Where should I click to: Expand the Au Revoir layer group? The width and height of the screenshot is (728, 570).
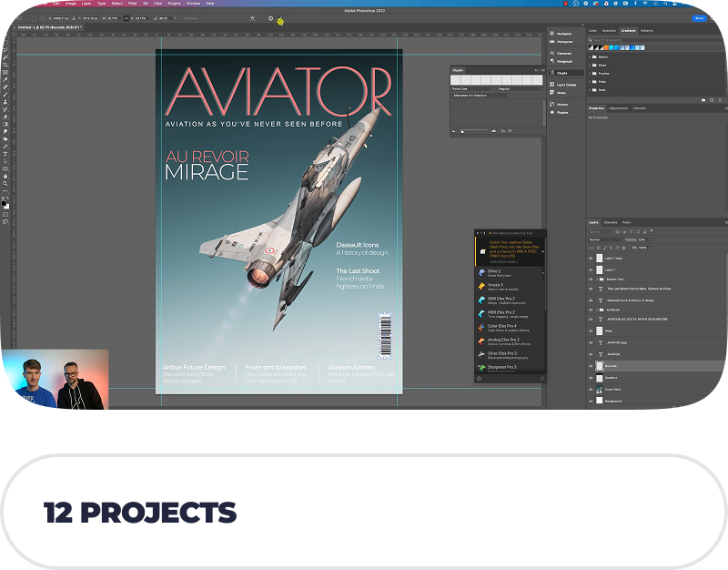(x=597, y=310)
